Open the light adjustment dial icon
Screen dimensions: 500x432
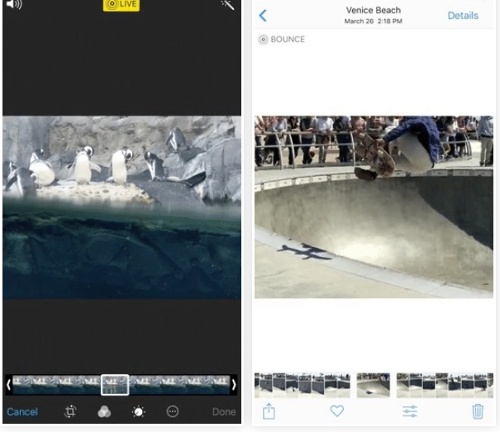[138, 412]
